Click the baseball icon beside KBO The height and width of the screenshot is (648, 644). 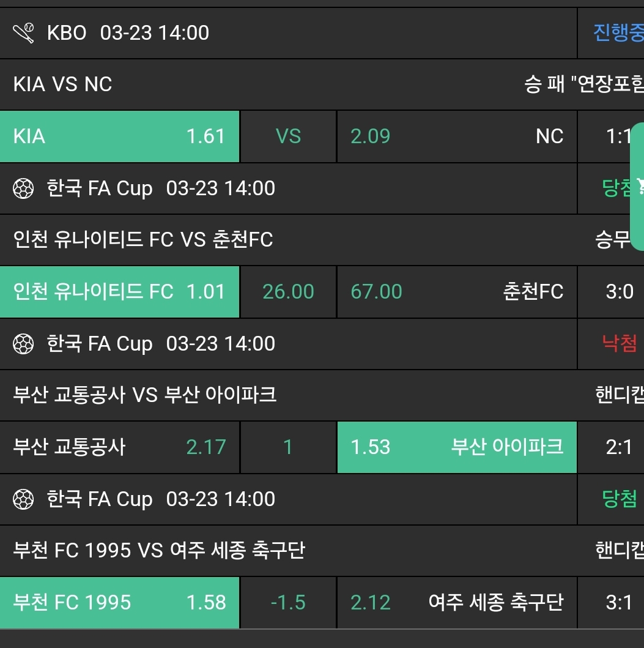(24, 33)
